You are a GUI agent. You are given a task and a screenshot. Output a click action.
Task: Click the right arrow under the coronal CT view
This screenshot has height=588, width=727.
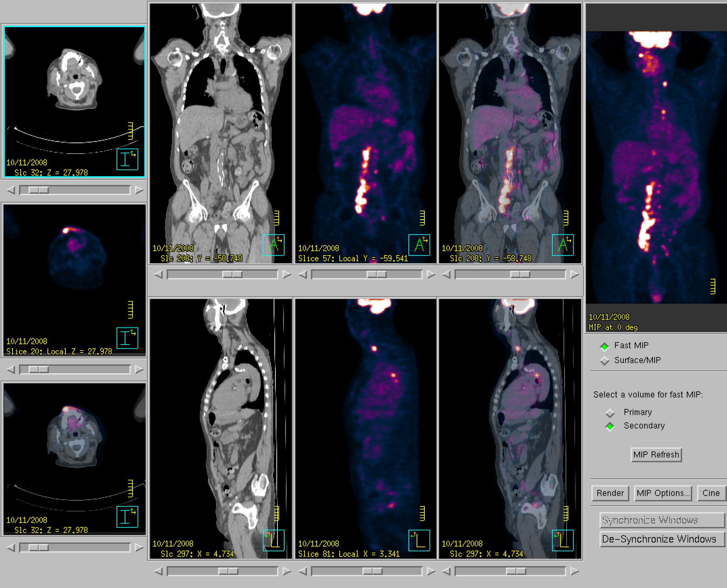(286, 274)
